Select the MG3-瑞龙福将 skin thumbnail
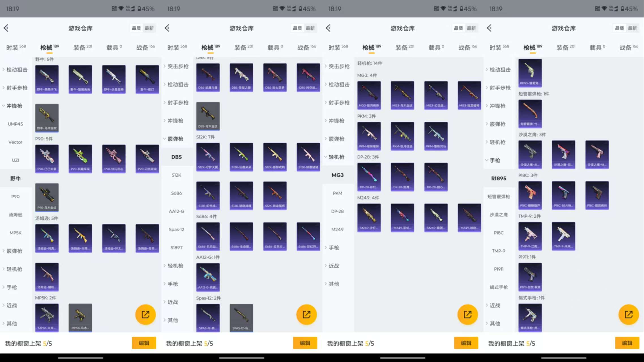 [469, 95]
